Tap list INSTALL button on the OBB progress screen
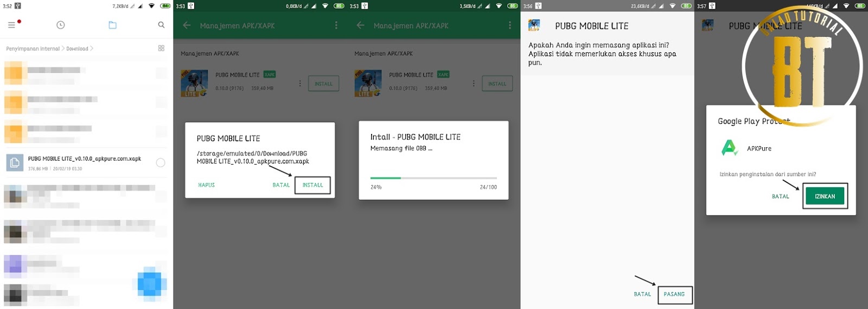 (x=497, y=84)
